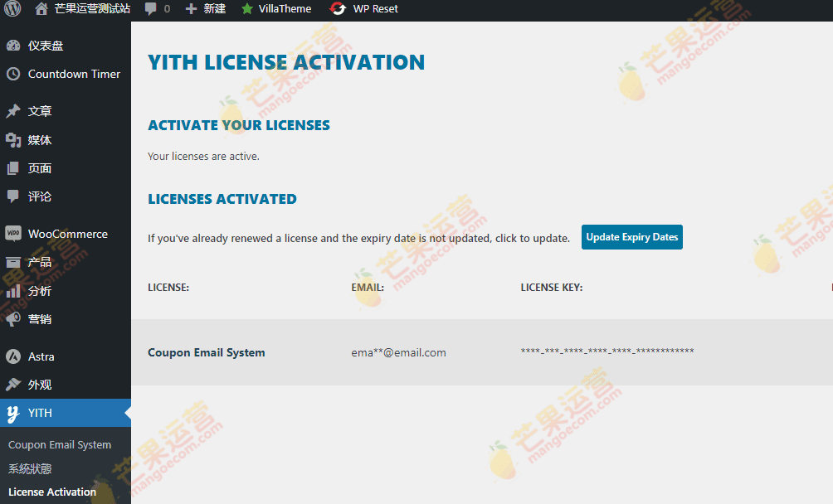Click the YITH LICENSE ACTIVATION heading
Image resolution: width=833 pixels, height=504 pixels.
[286, 62]
